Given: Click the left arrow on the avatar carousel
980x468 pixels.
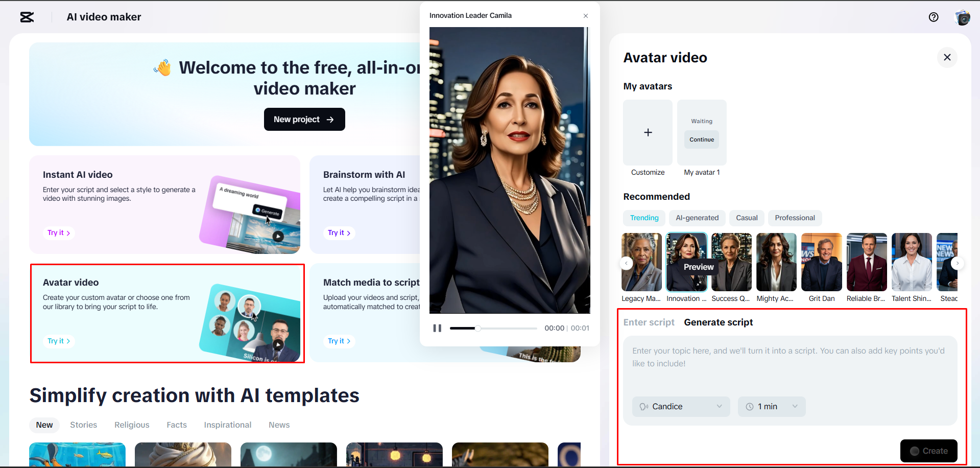Looking at the screenshot, I should [626, 263].
